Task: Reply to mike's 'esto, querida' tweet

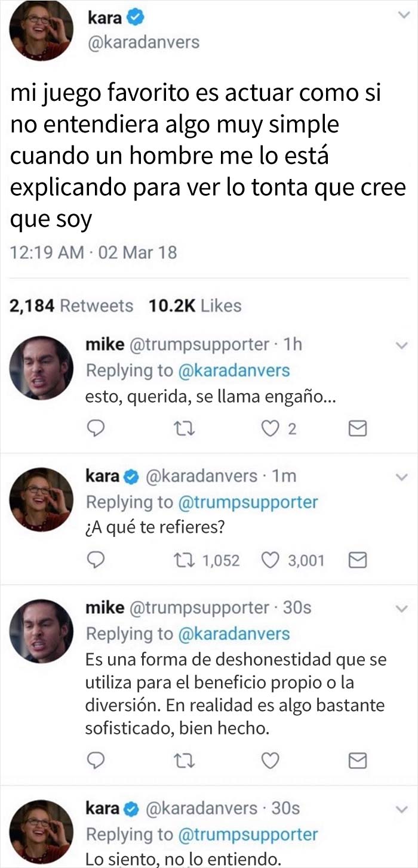Action: coord(97,429)
